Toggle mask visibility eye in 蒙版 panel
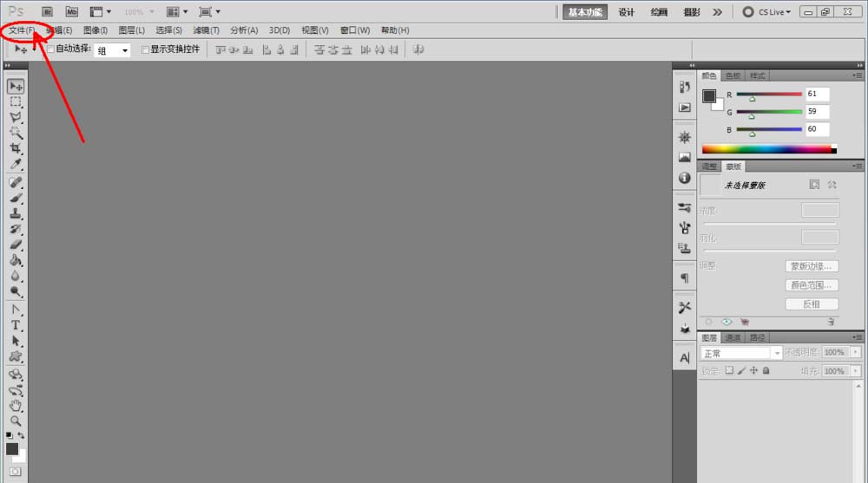868x483 pixels. [x=727, y=322]
